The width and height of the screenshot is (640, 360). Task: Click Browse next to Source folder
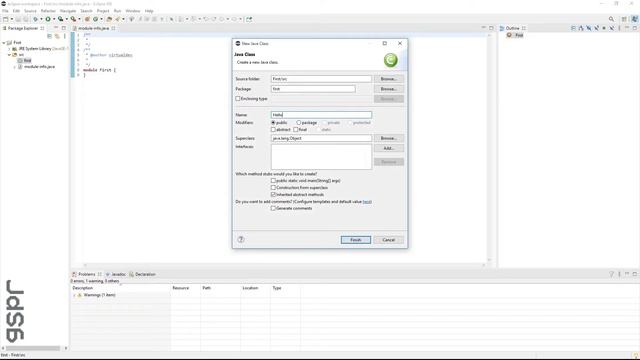(x=389, y=79)
